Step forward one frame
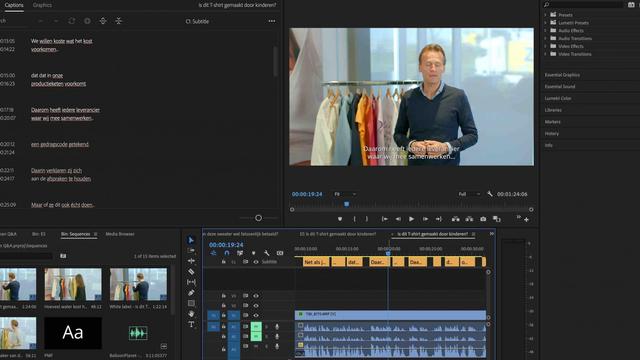This screenshot has width=640, height=360. tap(425, 219)
